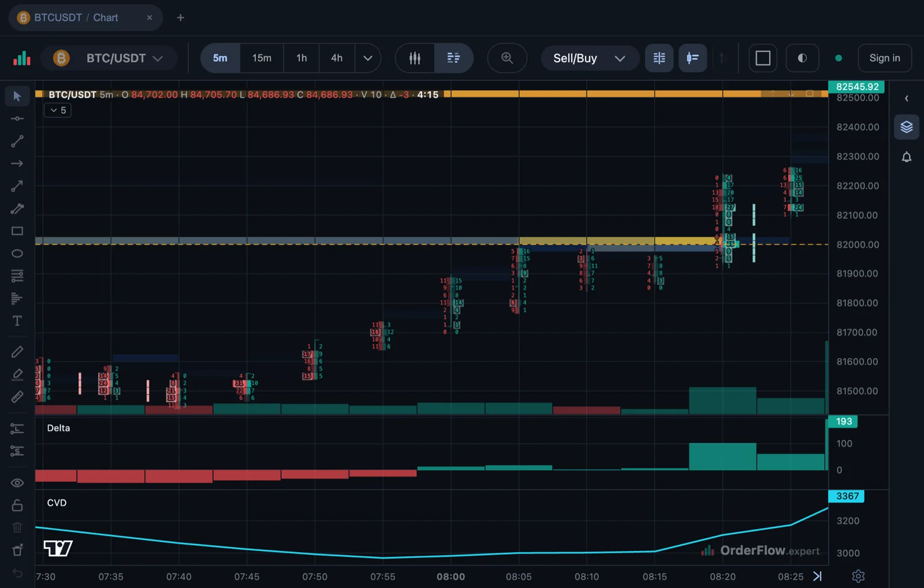Select the 1h timeframe
The width and height of the screenshot is (924, 588).
[x=301, y=58]
